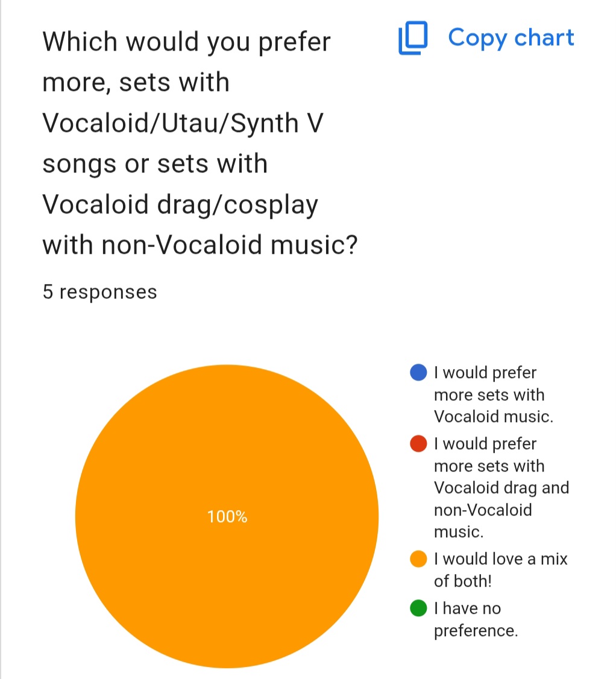Screen dimensions: 616x679
Task: Click the red legend dot
Action: tap(418, 443)
